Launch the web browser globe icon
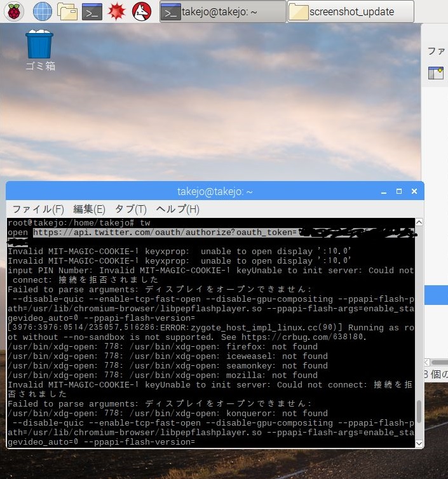Image resolution: width=448 pixels, height=479 pixels. click(x=42, y=11)
